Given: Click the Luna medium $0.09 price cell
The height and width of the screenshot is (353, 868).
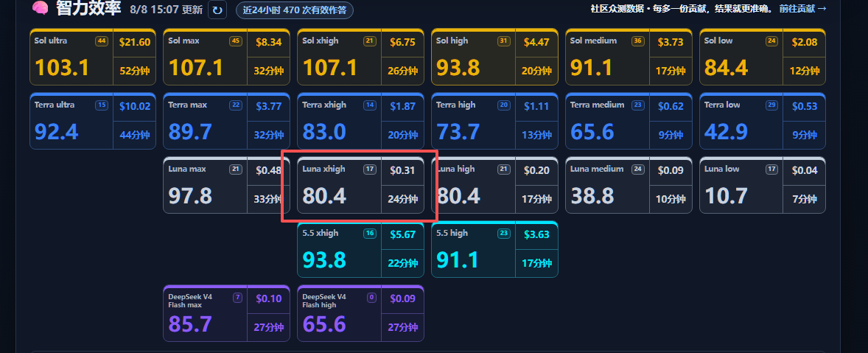Looking at the screenshot, I should pos(671,171).
